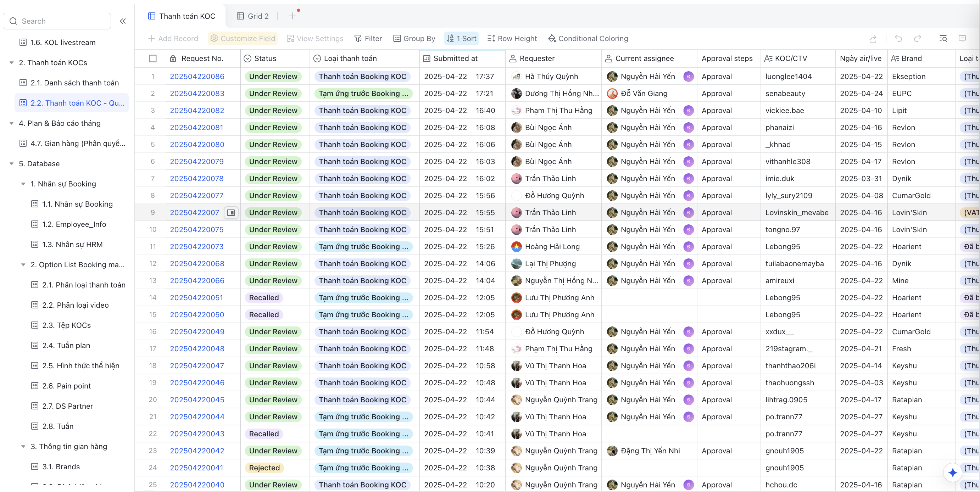Open the find records search icon
980x492 pixels.
click(943, 38)
